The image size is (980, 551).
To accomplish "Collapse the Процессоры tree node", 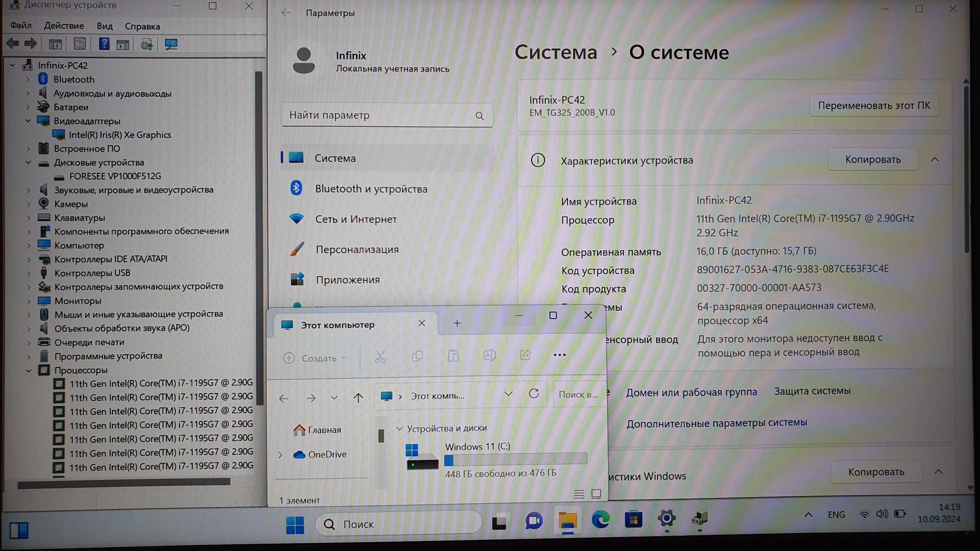I will 29,370.
